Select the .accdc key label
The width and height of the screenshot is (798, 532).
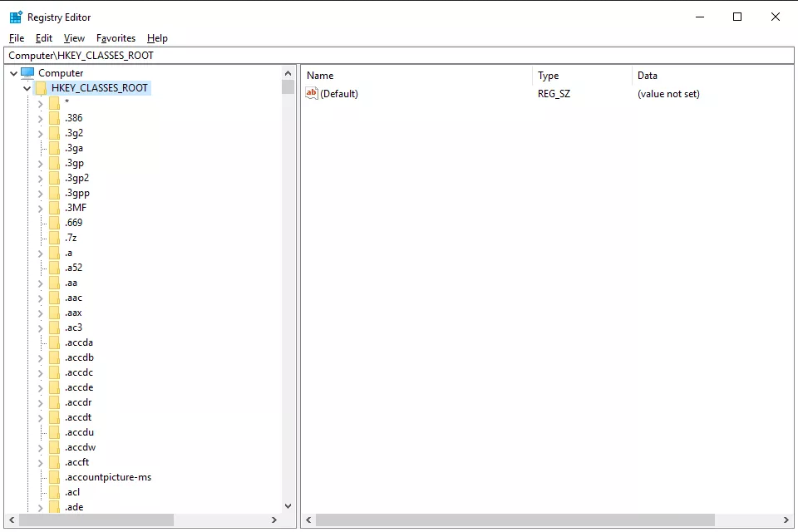point(79,372)
